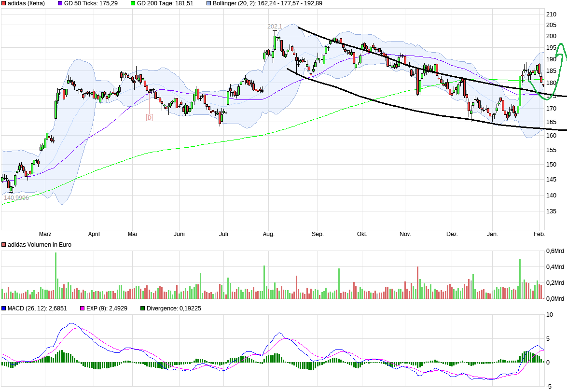Click the 190 price axis value
This screenshot has width=567, height=392.
pos(552,59)
